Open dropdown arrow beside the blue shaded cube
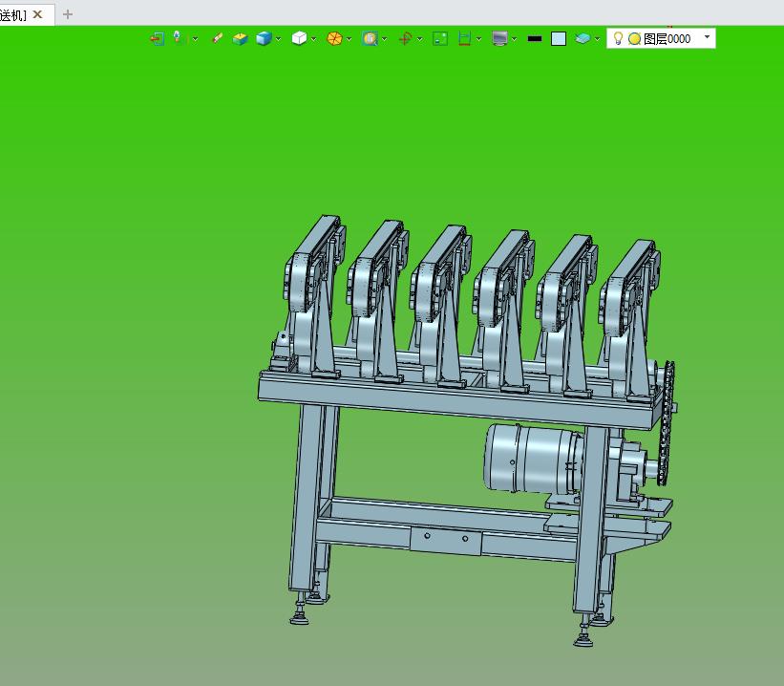 pos(279,39)
